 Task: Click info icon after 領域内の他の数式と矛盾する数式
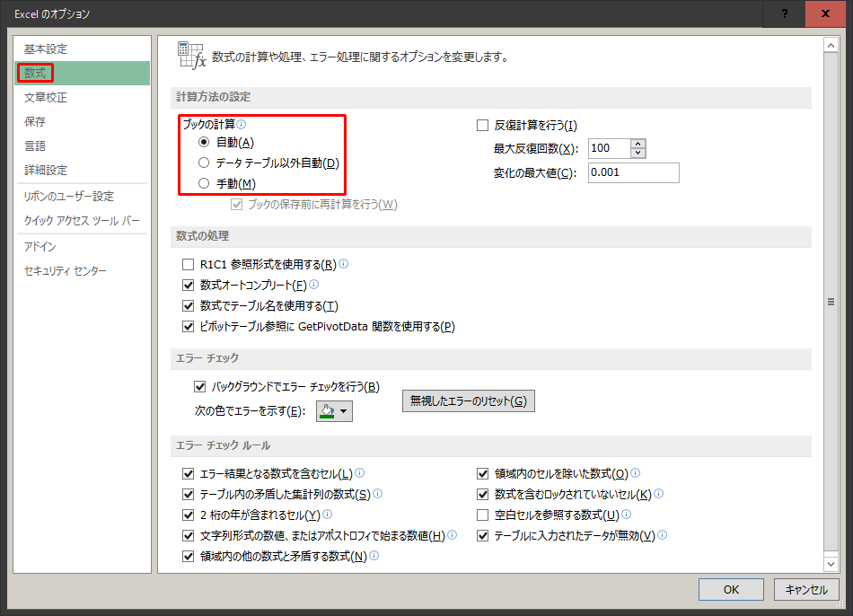[x=374, y=556]
